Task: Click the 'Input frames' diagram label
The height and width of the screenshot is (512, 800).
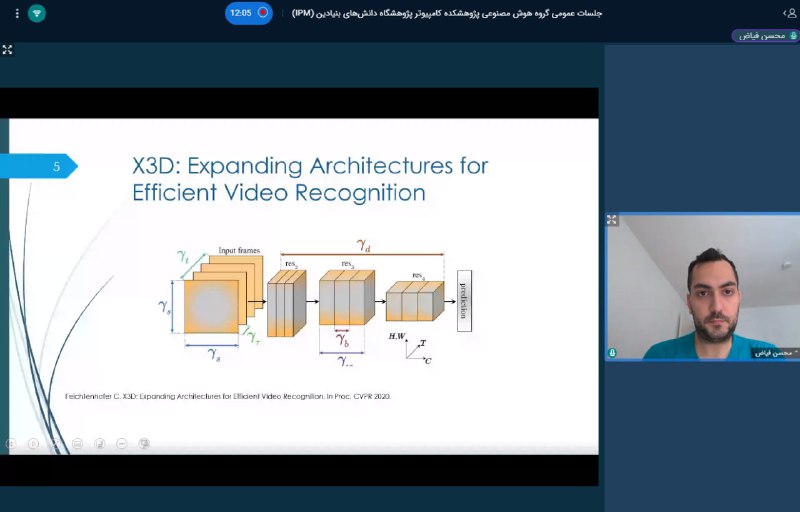Action: pyautogui.click(x=239, y=250)
